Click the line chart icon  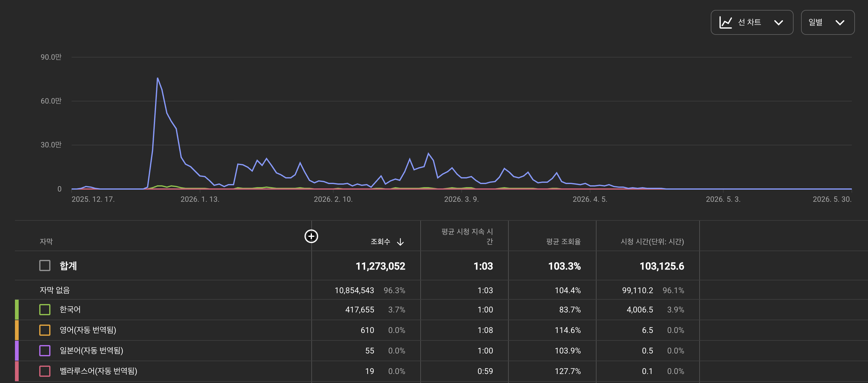[x=725, y=23]
